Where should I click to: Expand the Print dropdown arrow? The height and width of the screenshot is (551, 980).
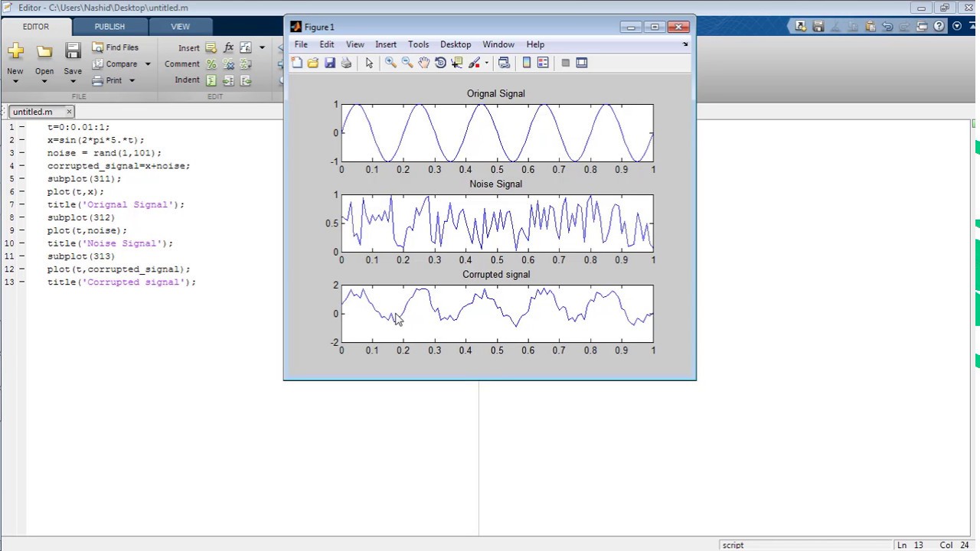click(132, 80)
